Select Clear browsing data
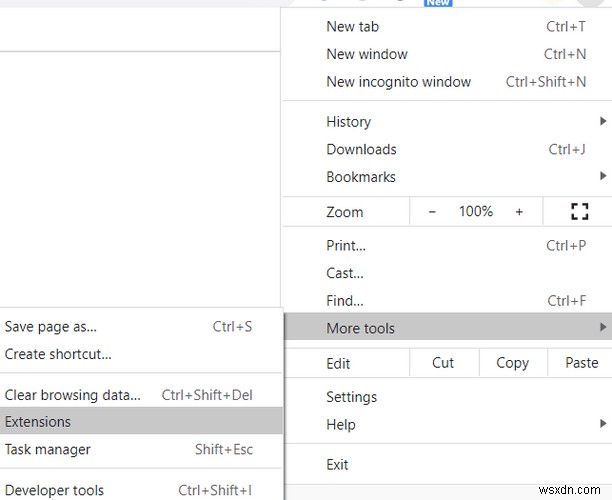The image size is (612, 500). (x=73, y=394)
